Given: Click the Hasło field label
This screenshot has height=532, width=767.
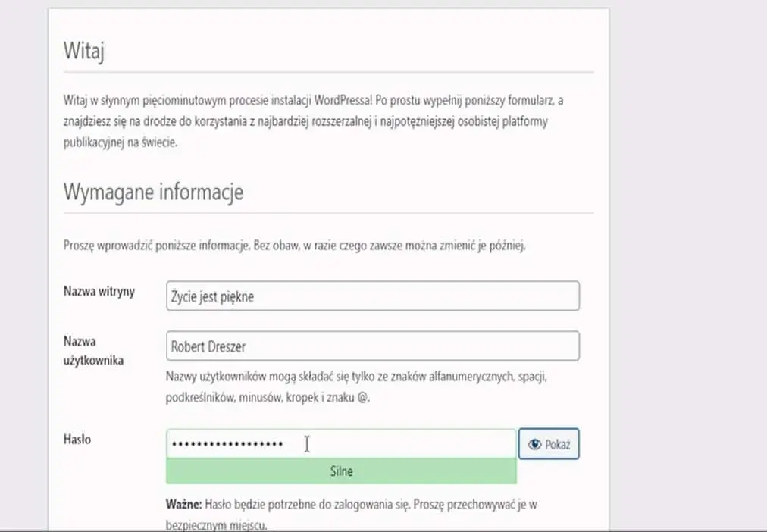Looking at the screenshot, I should click(77, 439).
